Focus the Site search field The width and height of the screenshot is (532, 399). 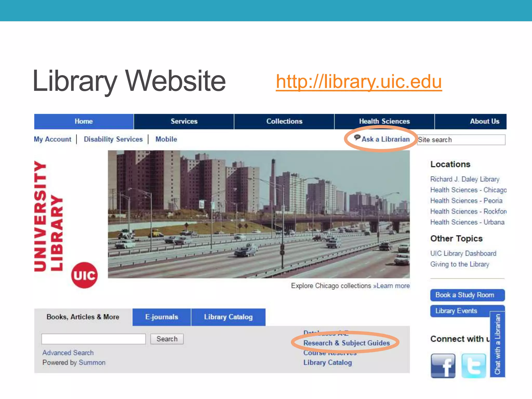(461, 140)
